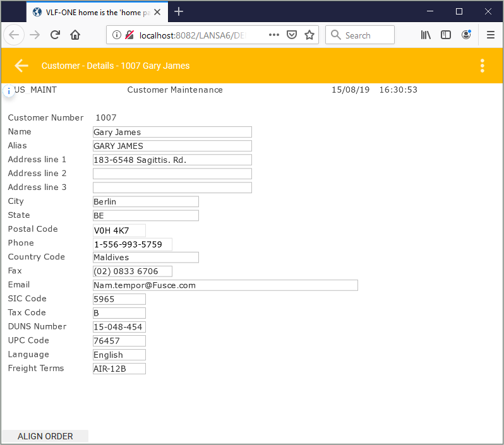This screenshot has width=504, height=445.
Task: Focus the Country Code field showing Maldives
Action: pos(145,258)
